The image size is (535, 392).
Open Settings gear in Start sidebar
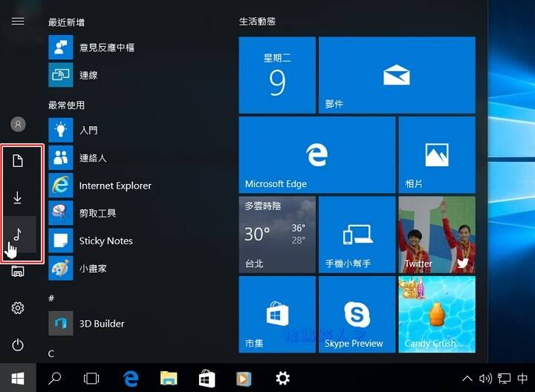pyautogui.click(x=18, y=308)
